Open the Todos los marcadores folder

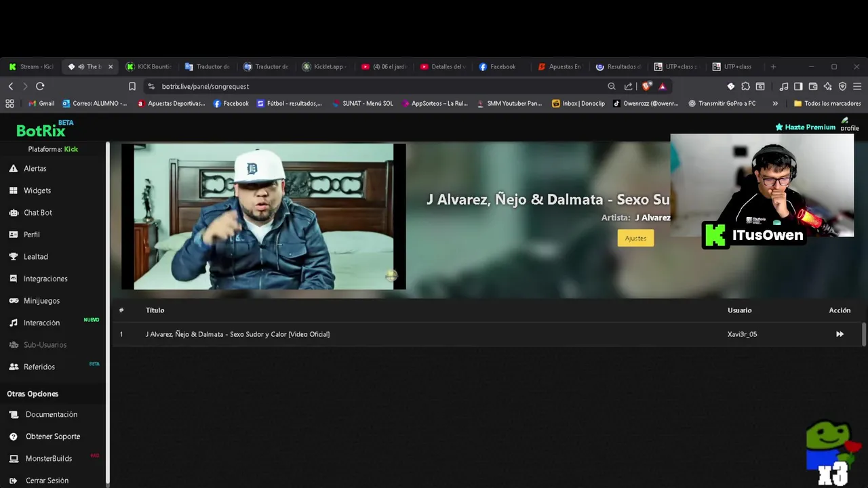point(827,104)
